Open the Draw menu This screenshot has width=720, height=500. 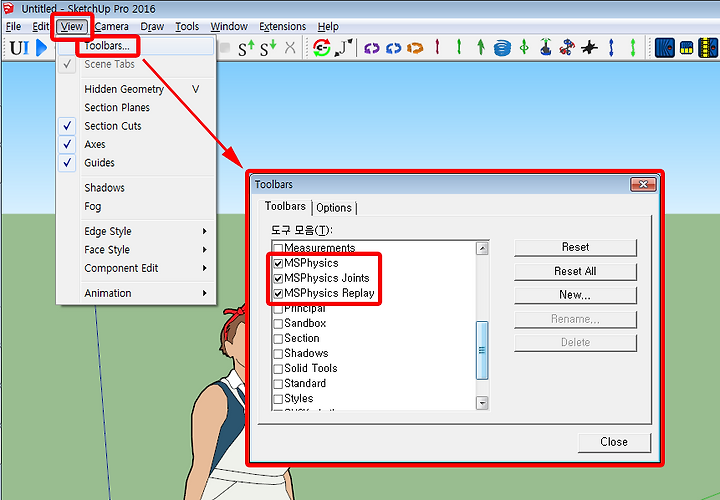pos(152,27)
